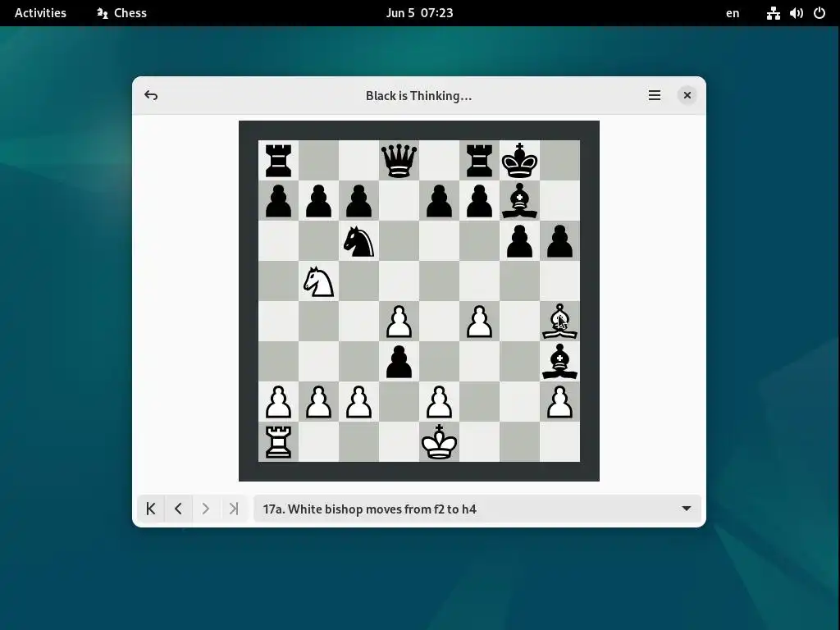Show the previous move
The image size is (840, 630).
tap(178, 509)
